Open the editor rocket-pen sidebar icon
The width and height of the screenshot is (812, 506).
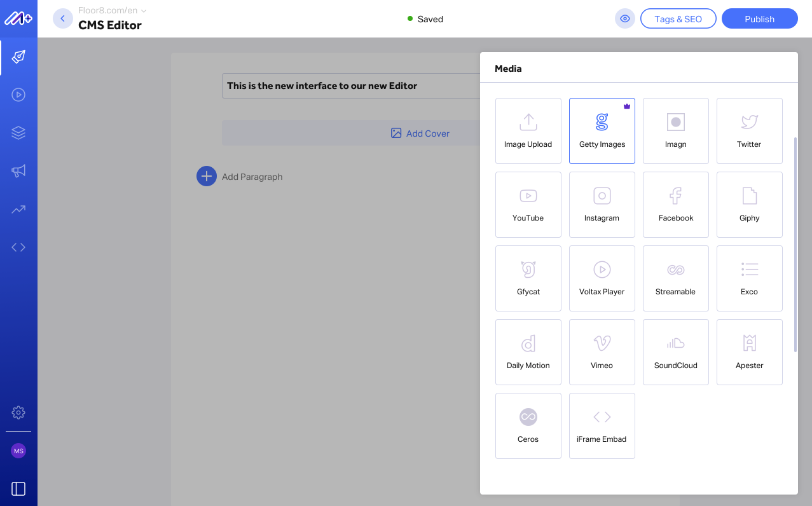(x=18, y=57)
